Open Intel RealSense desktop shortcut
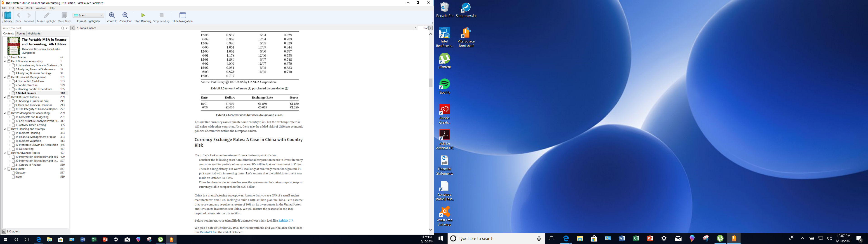The height and width of the screenshot is (244, 868). pyautogui.click(x=445, y=38)
